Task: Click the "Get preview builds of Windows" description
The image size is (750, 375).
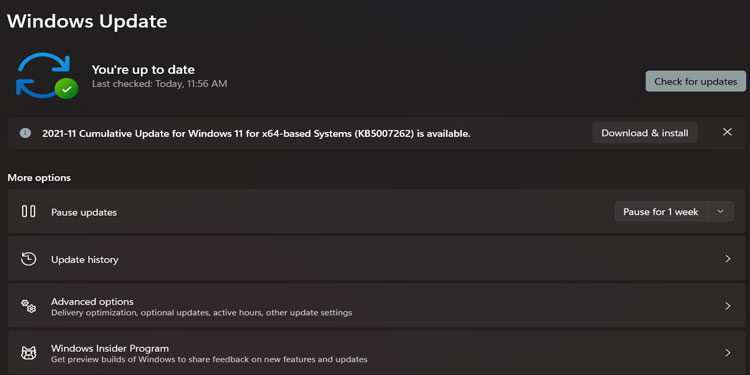Action: pyautogui.click(x=209, y=359)
